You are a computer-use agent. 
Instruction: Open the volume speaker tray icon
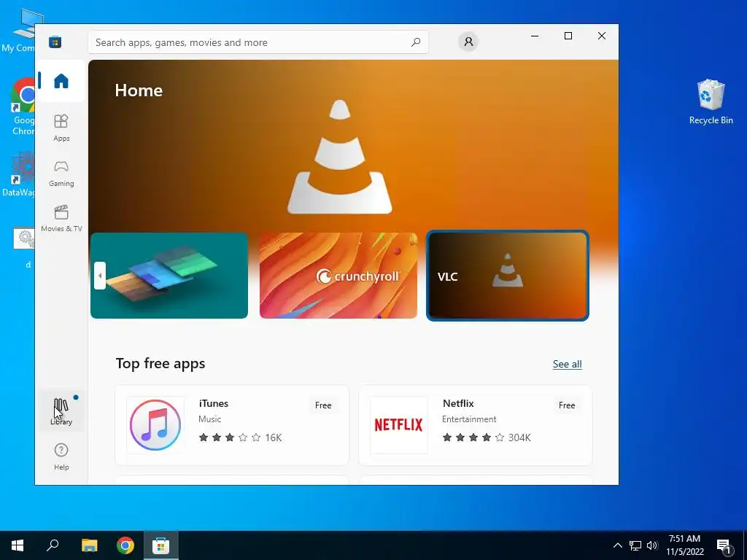point(652,545)
